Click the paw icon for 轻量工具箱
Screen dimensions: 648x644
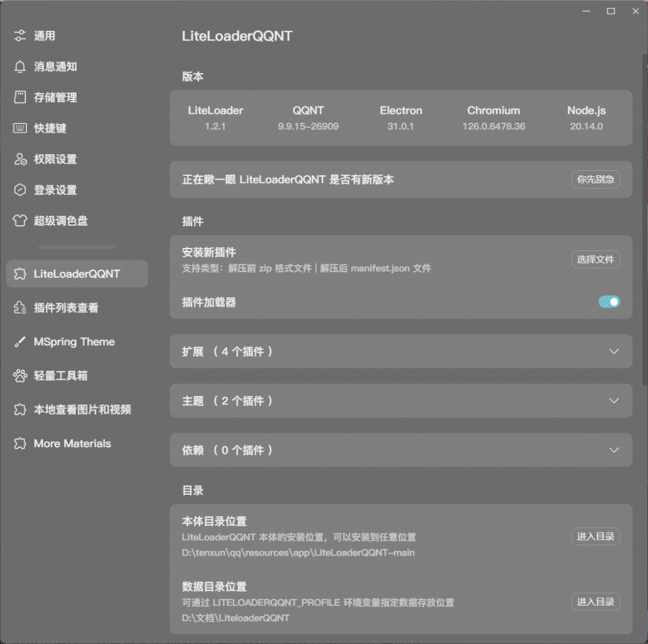20,376
